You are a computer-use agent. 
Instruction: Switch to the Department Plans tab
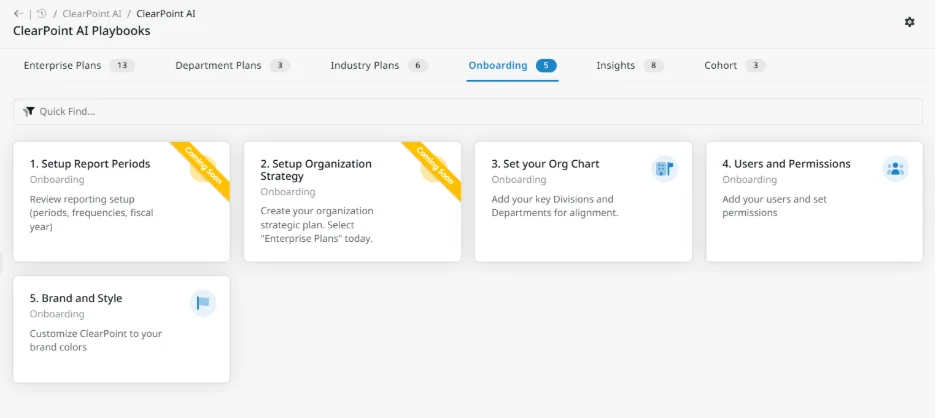(x=232, y=66)
